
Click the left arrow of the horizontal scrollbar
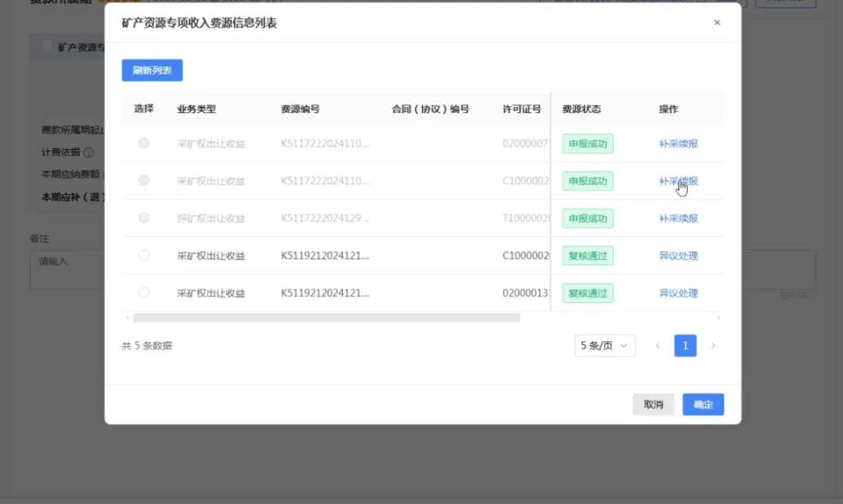click(127, 318)
